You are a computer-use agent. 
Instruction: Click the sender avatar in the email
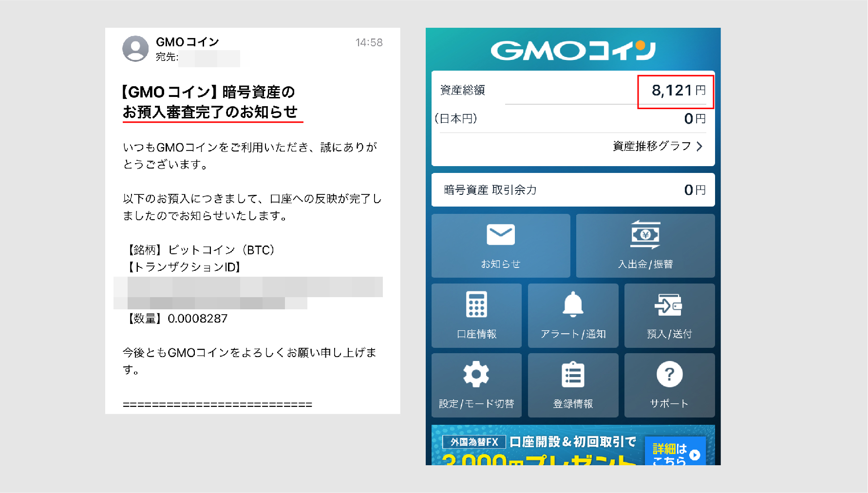coord(135,49)
